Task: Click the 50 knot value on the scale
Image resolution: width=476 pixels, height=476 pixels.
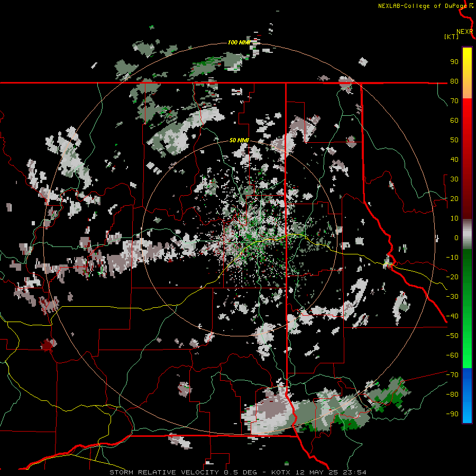Action: pos(454,140)
